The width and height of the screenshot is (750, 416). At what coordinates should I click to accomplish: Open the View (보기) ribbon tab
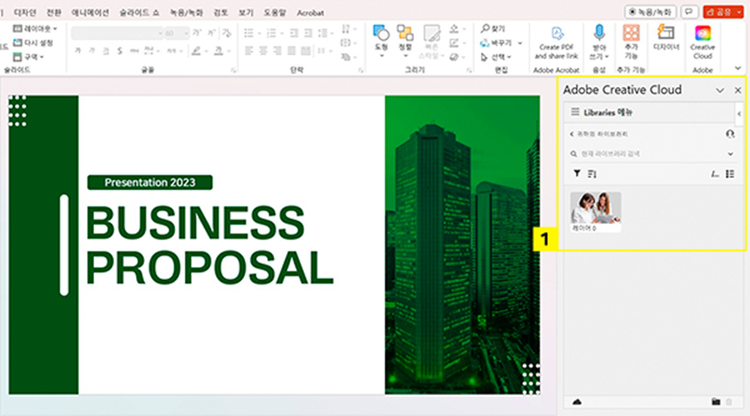click(246, 12)
